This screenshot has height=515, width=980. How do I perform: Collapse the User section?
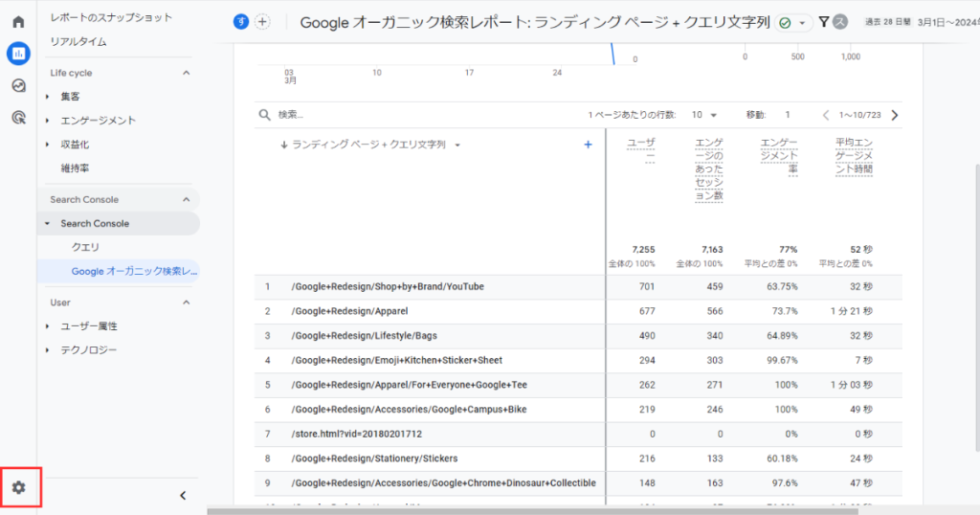coord(187,302)
